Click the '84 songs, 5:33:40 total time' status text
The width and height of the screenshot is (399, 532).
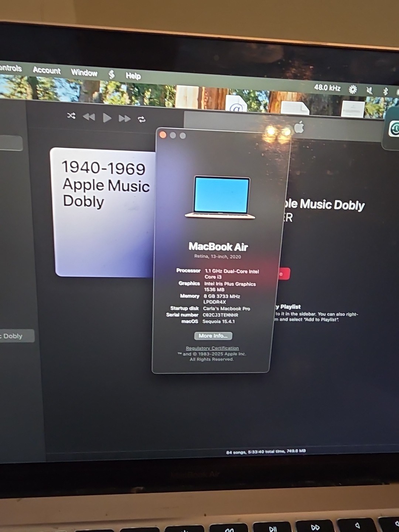pyautogui.click(x=266, y=451)
